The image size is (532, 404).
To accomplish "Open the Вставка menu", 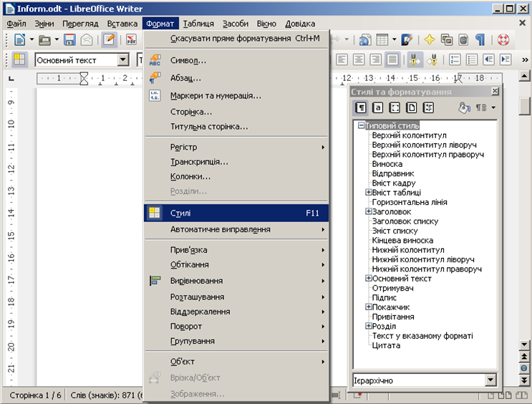I will pyautogui.click(x=122, y=24).
